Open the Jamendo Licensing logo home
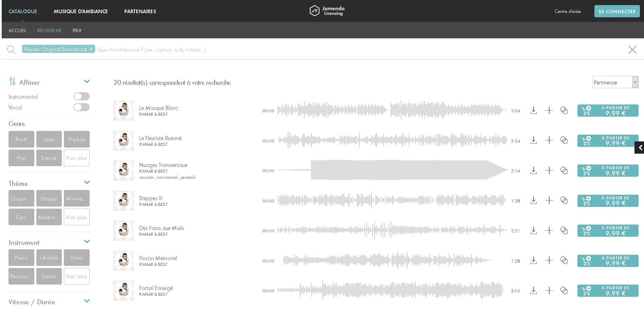Viewport: 644px width, 309px height. pyautogui.click(x=327, y=11)
